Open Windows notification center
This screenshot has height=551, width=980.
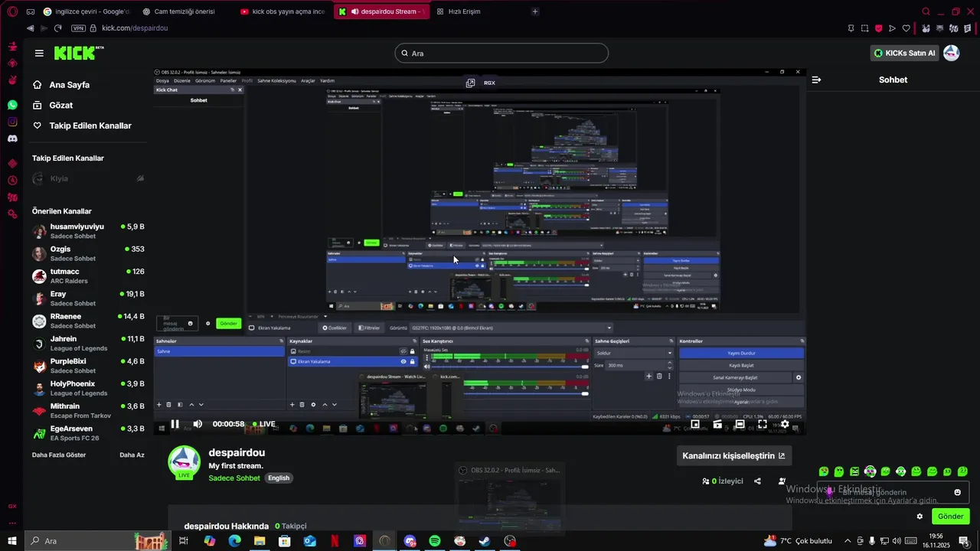point(964,541)
